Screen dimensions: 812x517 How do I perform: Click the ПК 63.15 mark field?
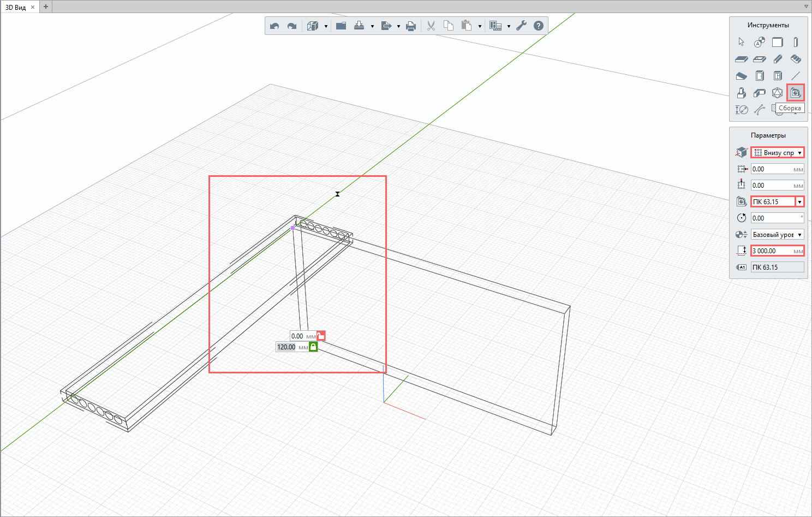click(778, 268)
